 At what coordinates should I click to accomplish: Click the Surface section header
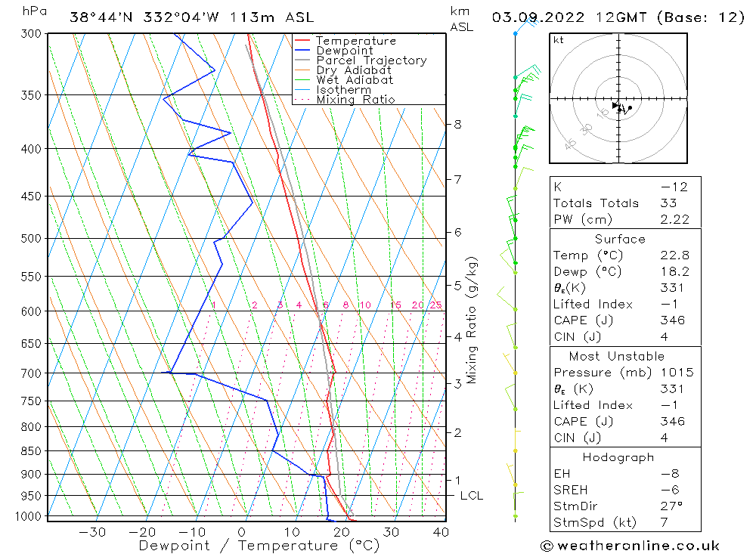620,239
